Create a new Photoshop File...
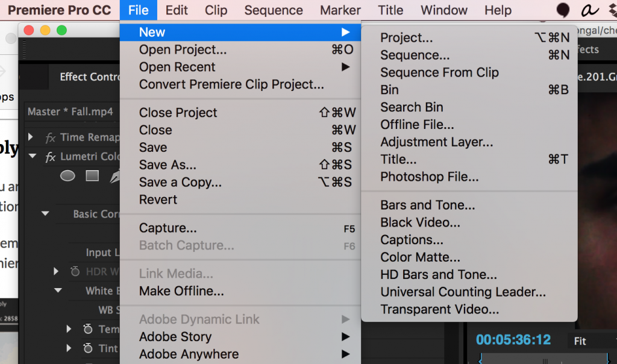 coord(469,177)
